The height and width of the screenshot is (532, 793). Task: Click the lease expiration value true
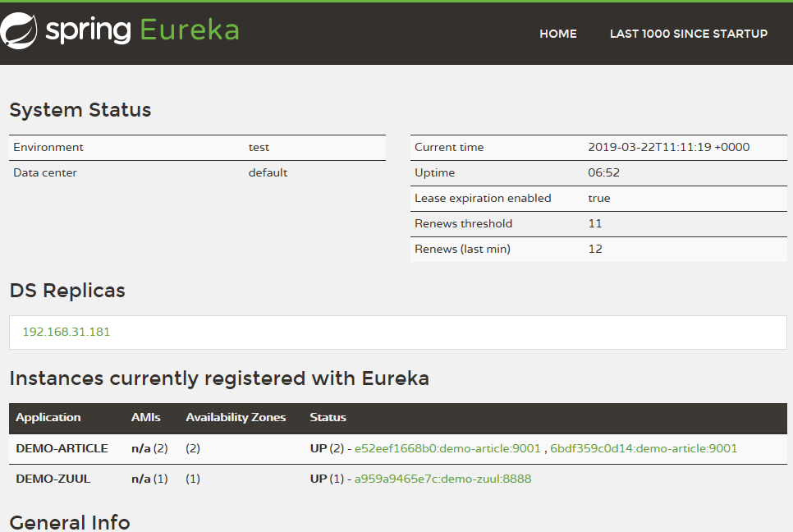click(x=599, y=198)
